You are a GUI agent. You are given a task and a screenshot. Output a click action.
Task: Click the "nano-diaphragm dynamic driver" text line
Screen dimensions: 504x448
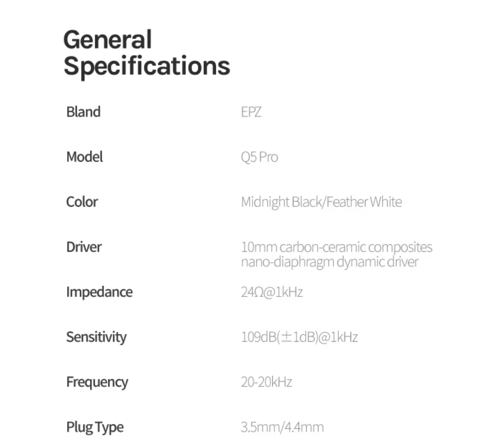tap(329, 262)
